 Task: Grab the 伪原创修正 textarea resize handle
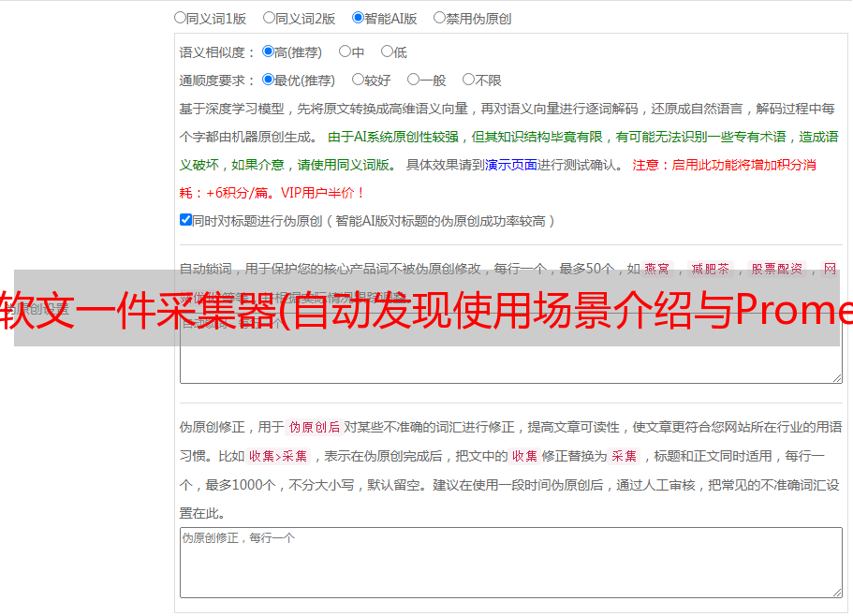click(837, 594)
